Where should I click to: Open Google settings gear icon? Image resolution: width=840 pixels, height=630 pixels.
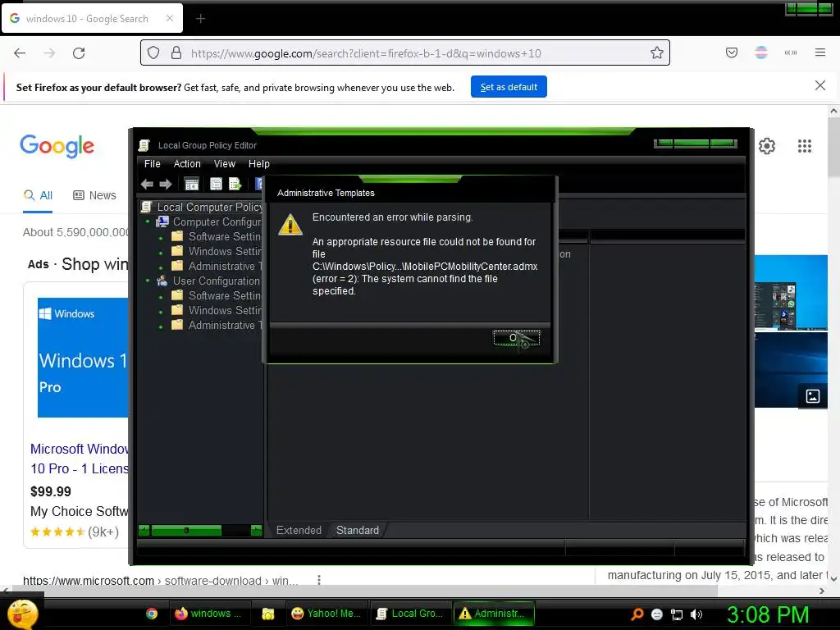(x=767, y=146)
